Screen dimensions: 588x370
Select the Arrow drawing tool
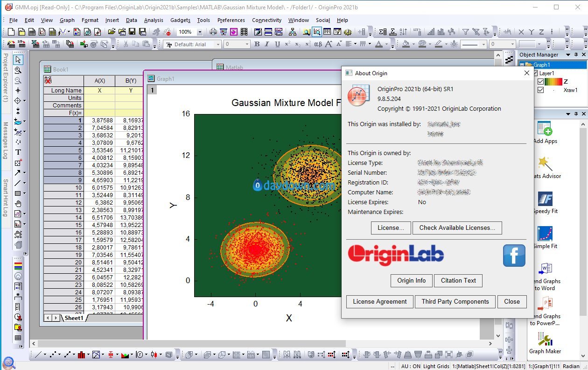tap(17, 173)
